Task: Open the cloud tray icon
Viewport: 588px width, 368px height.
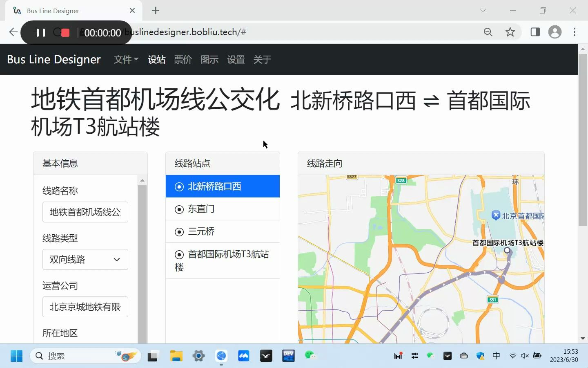Action: (x=464, y=356)
